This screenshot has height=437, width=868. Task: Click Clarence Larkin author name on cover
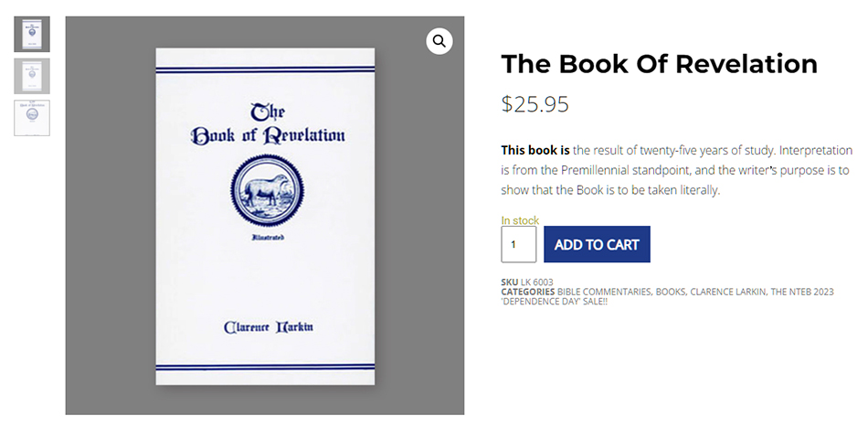click(268, 326)
